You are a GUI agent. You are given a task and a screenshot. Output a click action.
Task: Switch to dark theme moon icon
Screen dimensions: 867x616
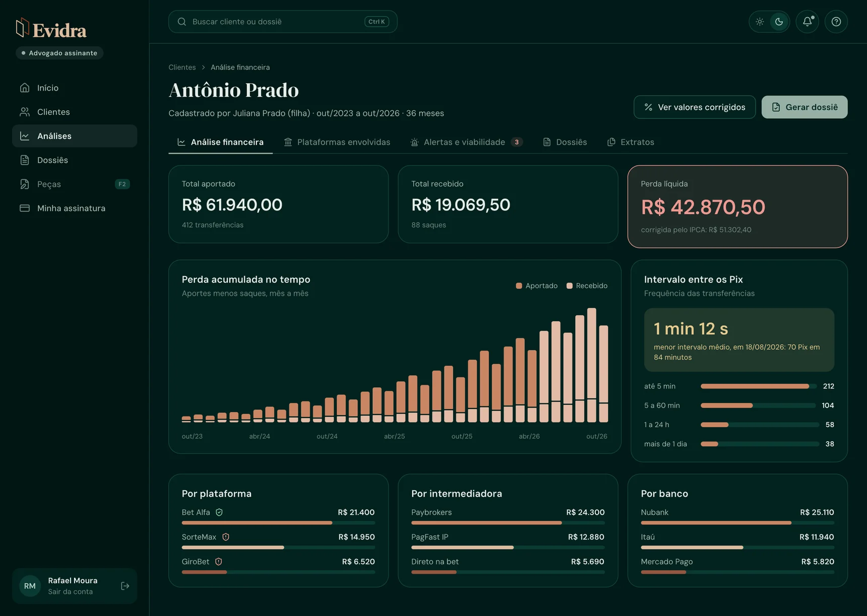point(779,22)
